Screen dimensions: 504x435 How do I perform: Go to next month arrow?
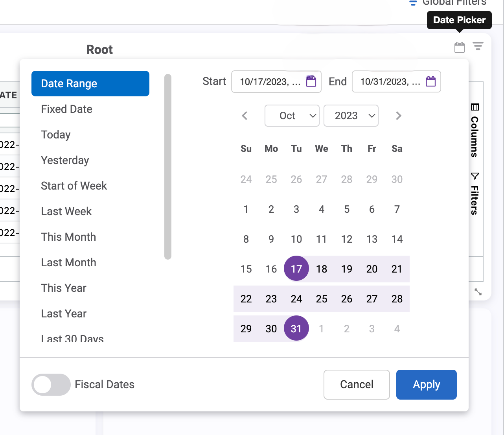(x=398, y=116)
